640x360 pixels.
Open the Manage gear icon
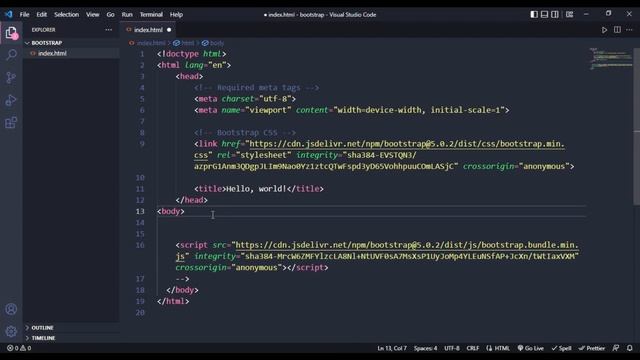[11, 331]
